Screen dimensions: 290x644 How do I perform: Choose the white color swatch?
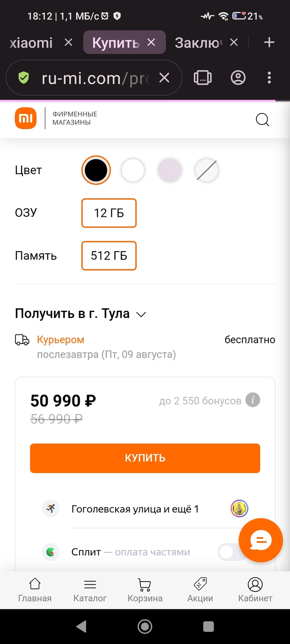click(x=133, y=170)
